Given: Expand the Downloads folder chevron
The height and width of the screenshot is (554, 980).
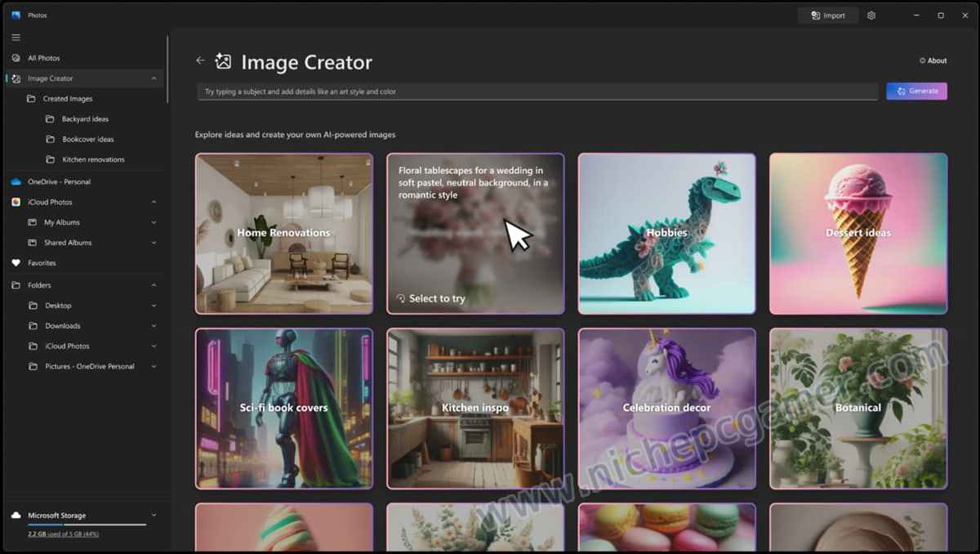Looking at the screenshot, I should pos(154,326).
